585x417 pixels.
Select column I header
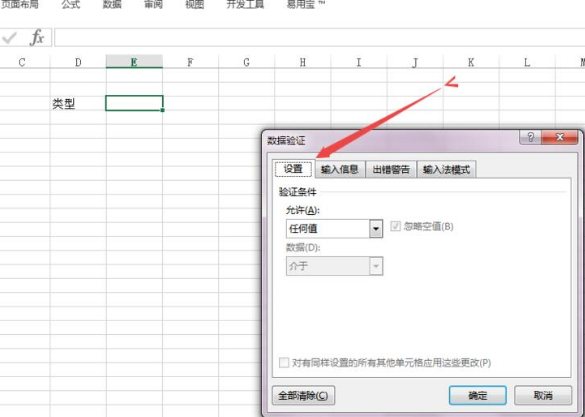359,62
